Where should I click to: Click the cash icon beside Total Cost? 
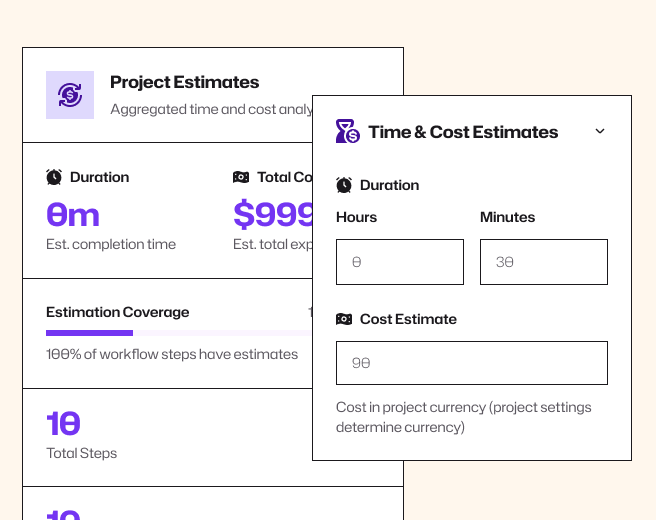pyautogui.click(x=241, y=177)
